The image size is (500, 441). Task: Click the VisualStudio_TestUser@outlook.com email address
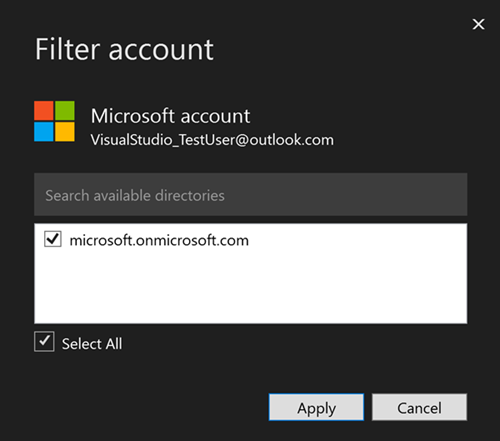(212, 140)
